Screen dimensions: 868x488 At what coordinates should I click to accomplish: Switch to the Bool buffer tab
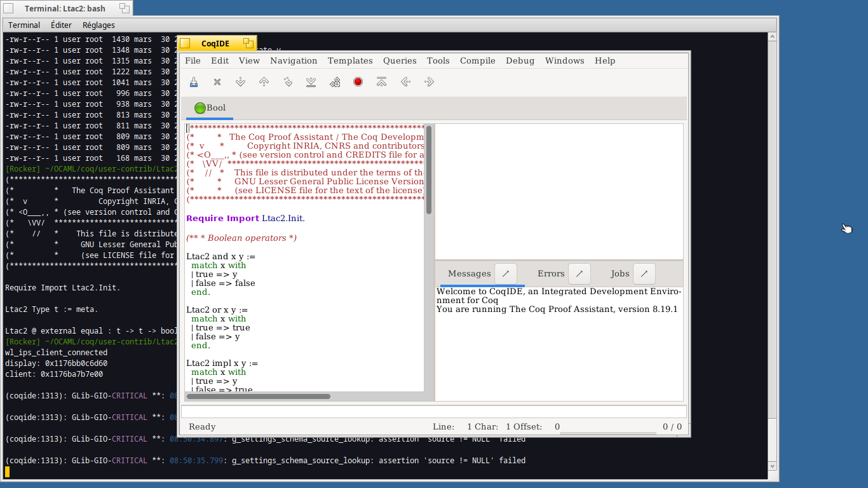[x=210, y=108]
